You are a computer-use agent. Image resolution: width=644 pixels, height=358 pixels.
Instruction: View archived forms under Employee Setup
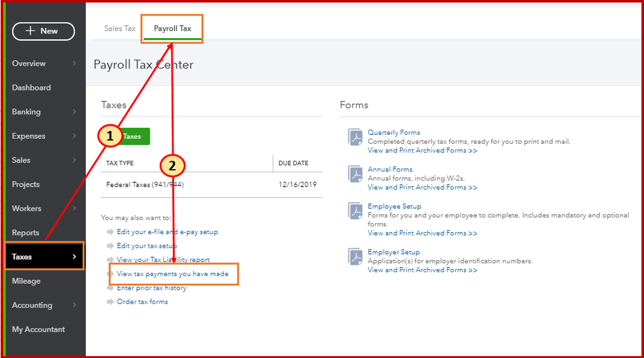pos(422,233)
